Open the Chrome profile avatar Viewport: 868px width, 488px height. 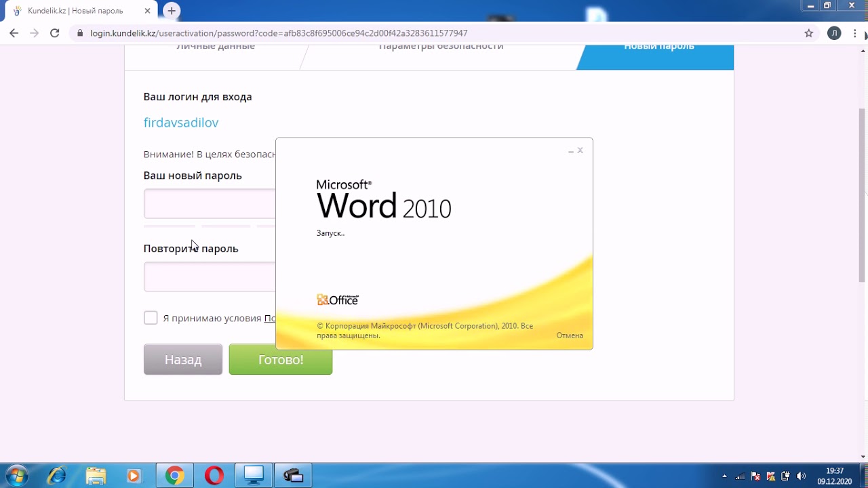coord(834,33)
